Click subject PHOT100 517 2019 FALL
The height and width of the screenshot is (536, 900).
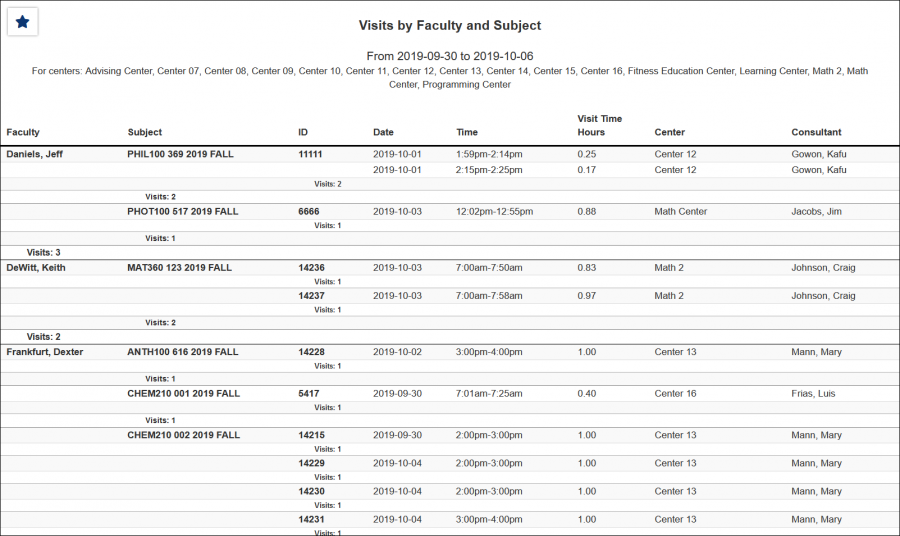(183, 212)
